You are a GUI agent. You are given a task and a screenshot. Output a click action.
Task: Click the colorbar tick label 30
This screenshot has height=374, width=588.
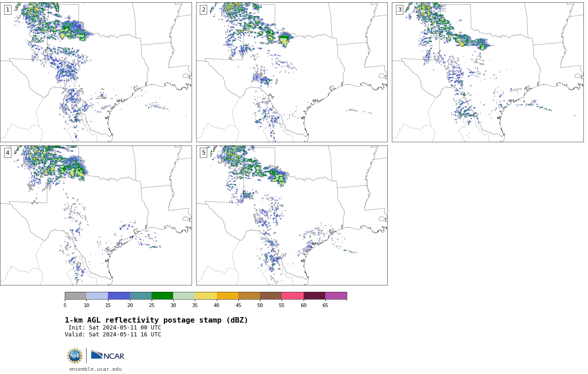[173, 305]
